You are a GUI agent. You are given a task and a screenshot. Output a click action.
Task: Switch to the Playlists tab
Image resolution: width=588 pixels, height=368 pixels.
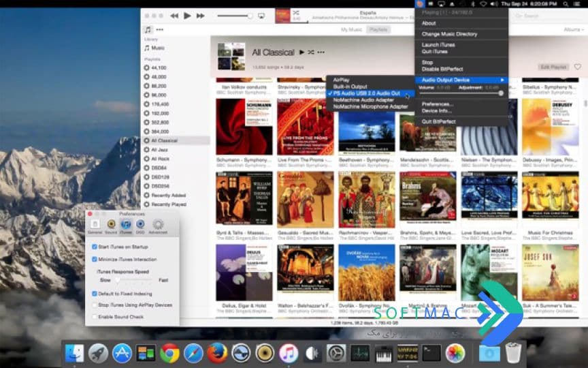click(378, 30)
